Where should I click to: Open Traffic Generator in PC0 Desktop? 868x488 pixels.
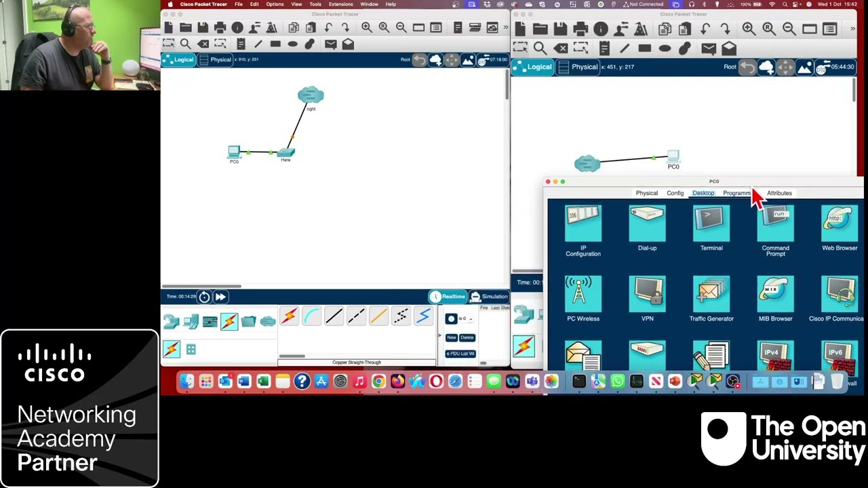pyautogui.click(x=711, y=299)
